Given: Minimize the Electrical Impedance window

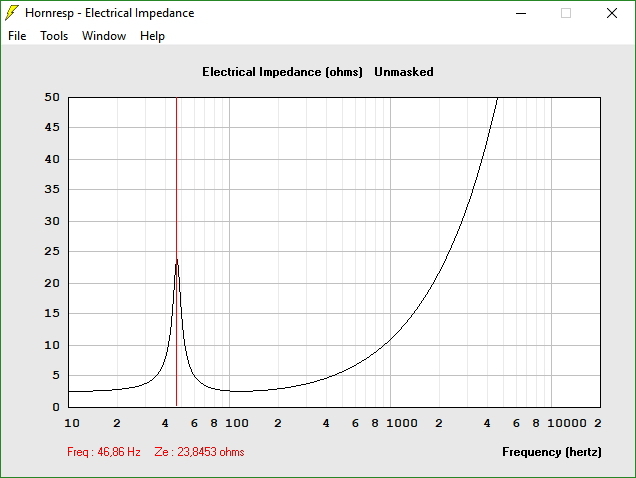Looking at the screenshot, I should [521, 13].
